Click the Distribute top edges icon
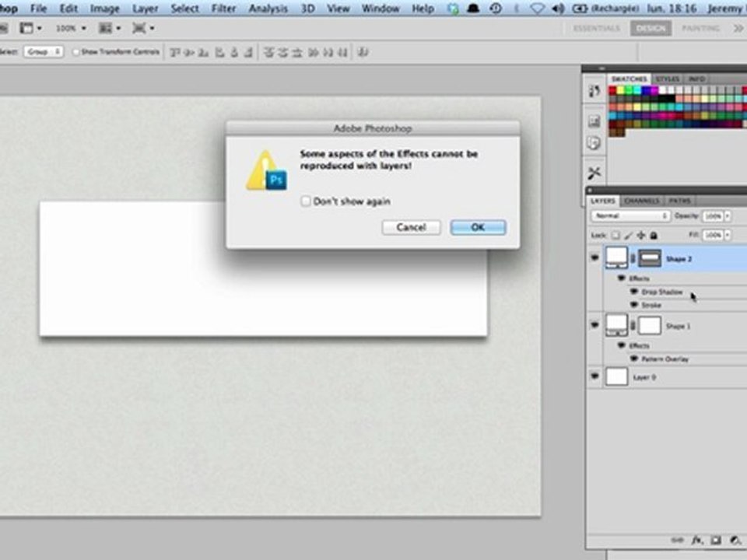The height and width of the screenshot is (560, 747). click(x=269, y=52)
